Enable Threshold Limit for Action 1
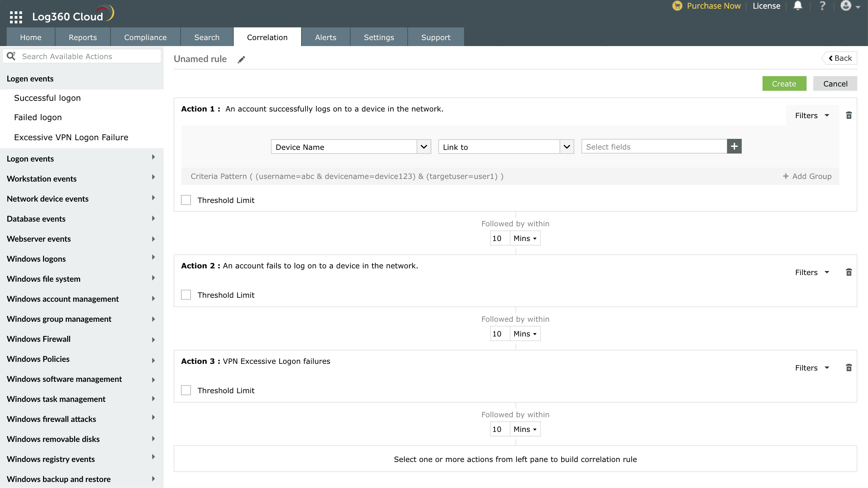 coord(186,200)
